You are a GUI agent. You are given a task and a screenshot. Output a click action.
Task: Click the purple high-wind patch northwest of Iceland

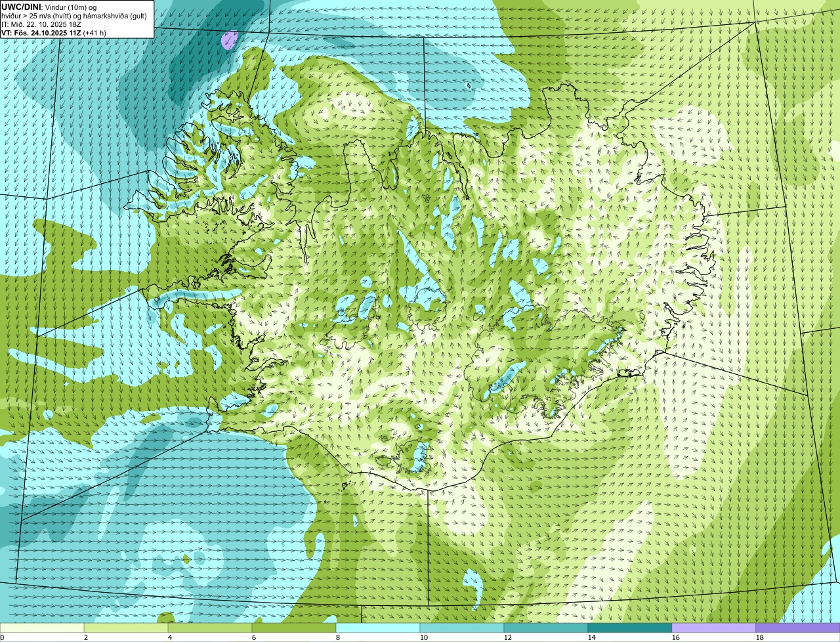click(x=228, y=40)
